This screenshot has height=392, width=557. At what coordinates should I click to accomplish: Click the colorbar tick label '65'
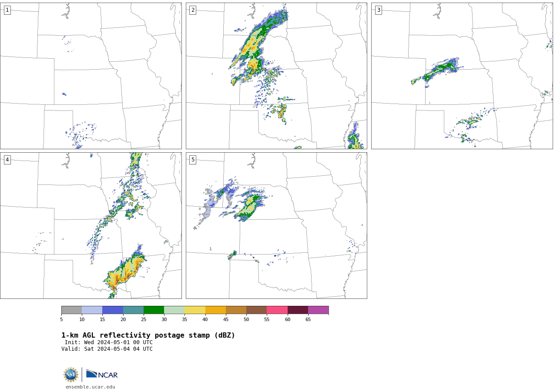pyautogui.click(x=308, y=320)
